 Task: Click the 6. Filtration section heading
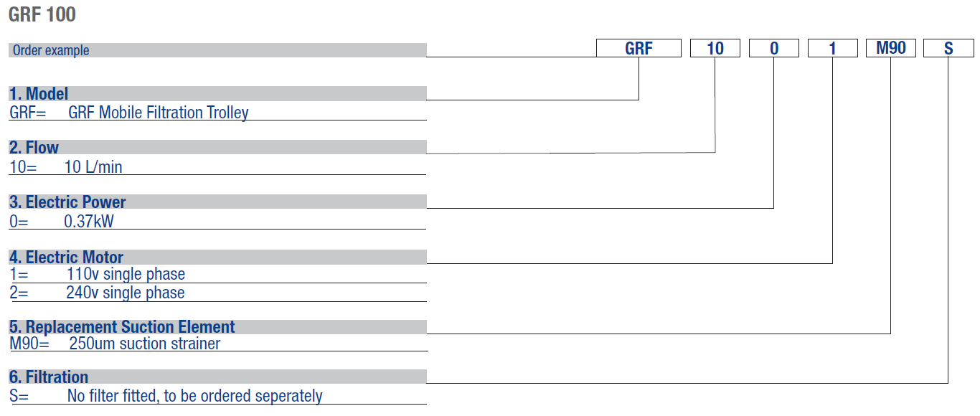49,377
